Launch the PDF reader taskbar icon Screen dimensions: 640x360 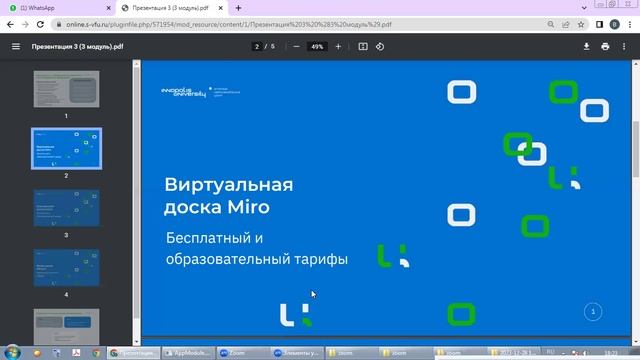pyautogui.click(x=76, y=353)
